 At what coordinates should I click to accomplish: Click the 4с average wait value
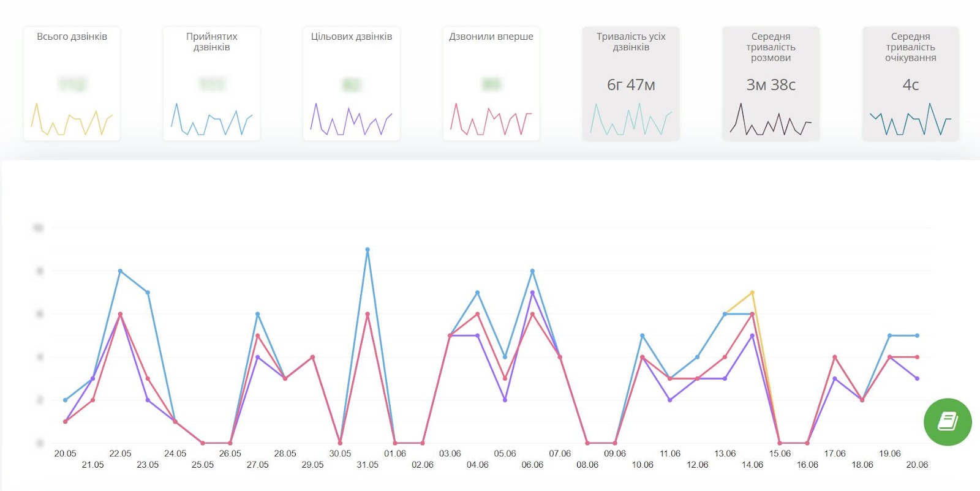911,85
